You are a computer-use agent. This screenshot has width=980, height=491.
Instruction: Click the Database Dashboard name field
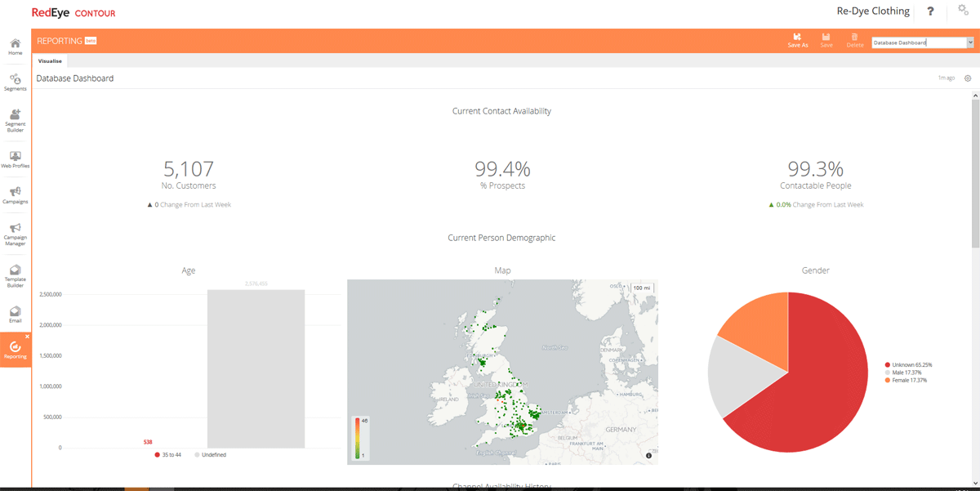coord(918,42)
